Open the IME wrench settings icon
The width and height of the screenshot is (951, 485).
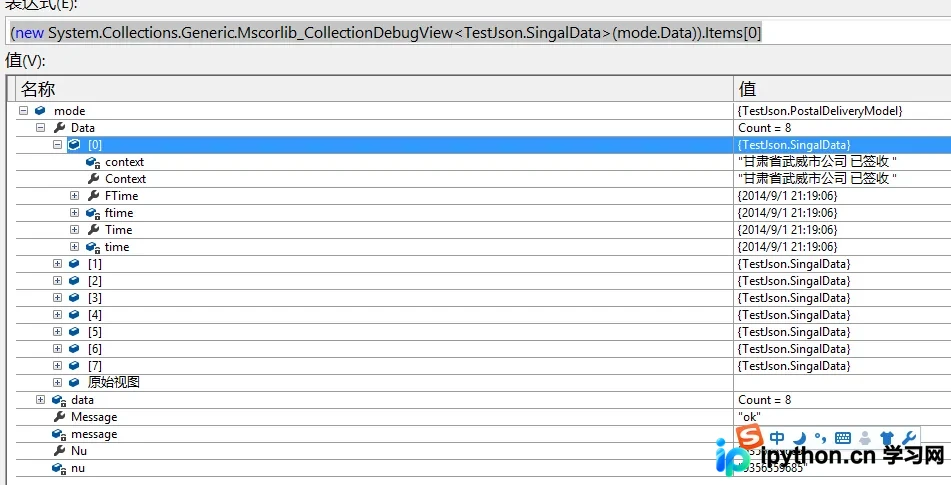click(x=909, y=438)
